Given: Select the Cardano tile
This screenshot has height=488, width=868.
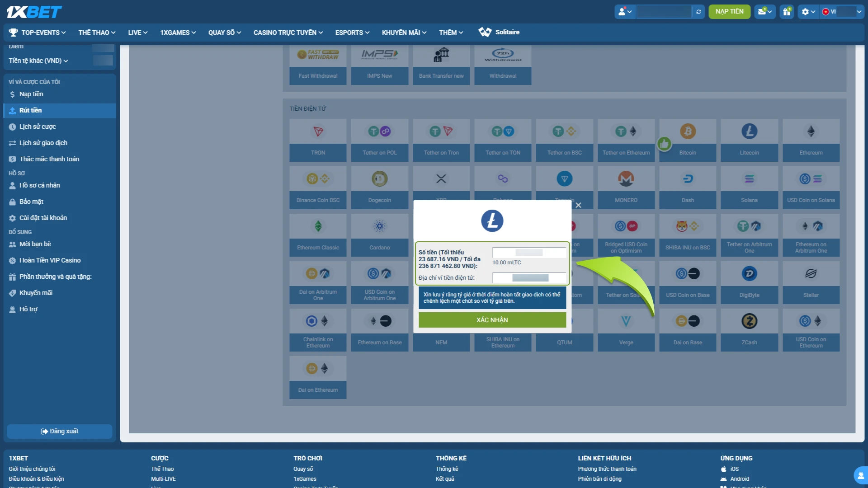Looking at the screenshot, I should (x=380, y=235).
